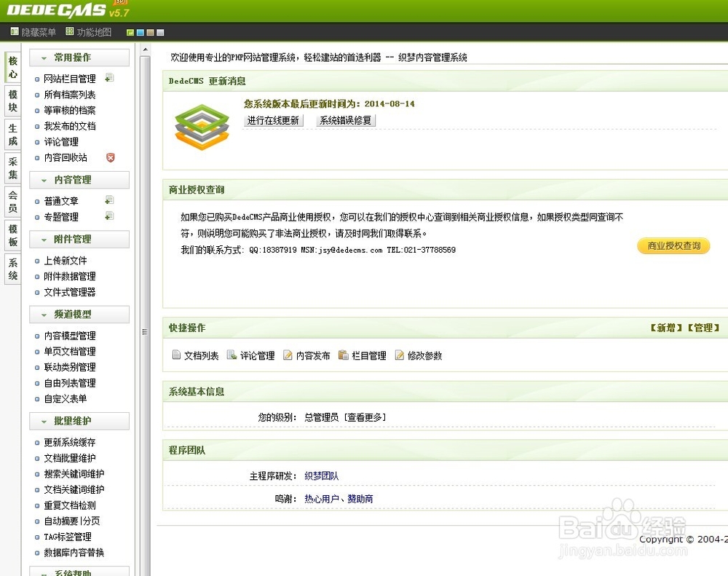Open 自定义表单 in the menu
This screenshot has height=576, width=728.
pyautogui.click(x=66, y=398)
